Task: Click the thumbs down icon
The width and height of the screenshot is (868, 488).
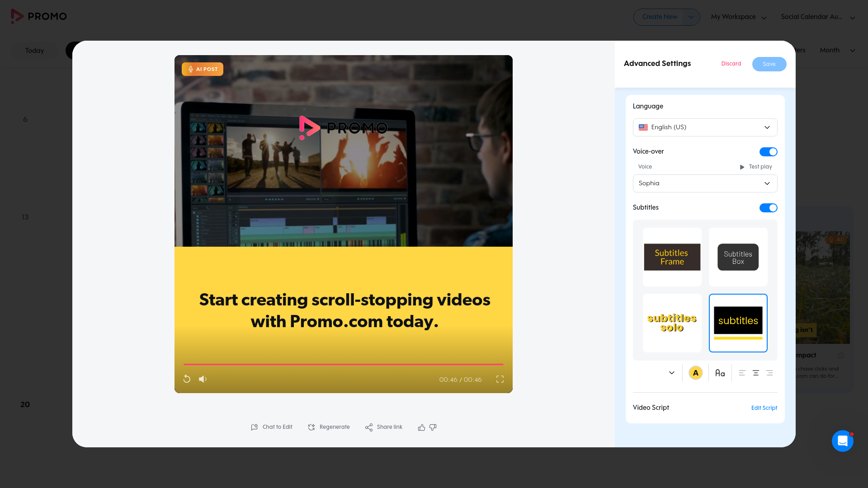Action: [x=433, y=427]
